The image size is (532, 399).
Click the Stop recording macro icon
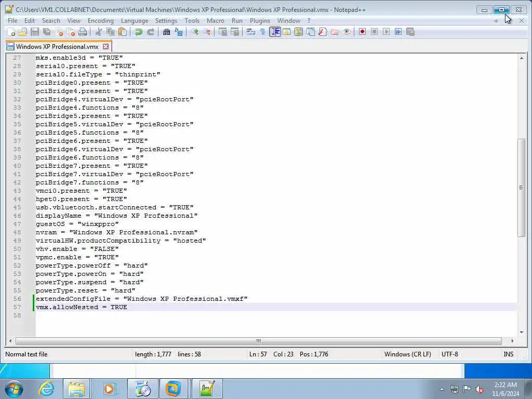click(374, 32)
